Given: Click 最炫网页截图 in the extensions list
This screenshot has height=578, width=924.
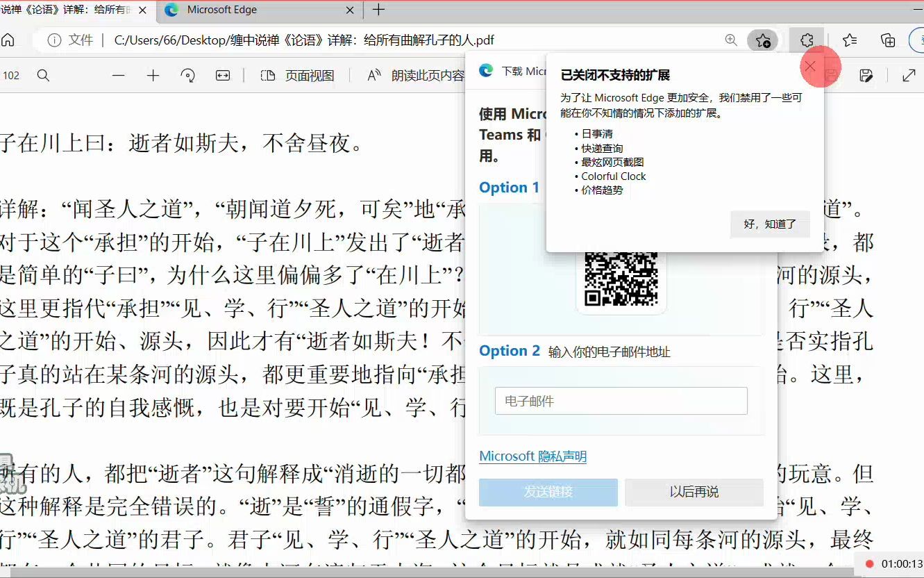Looking at the screenshot, I should pos(612,162).
